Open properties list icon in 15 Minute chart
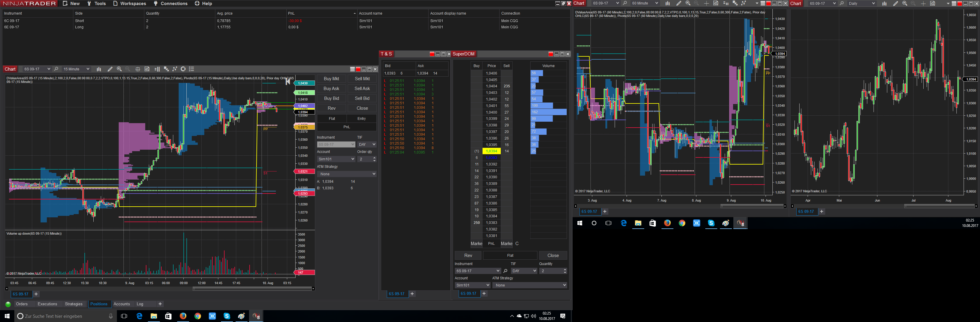This screenshot has height=322, width=980. click(x=192, y=69)
